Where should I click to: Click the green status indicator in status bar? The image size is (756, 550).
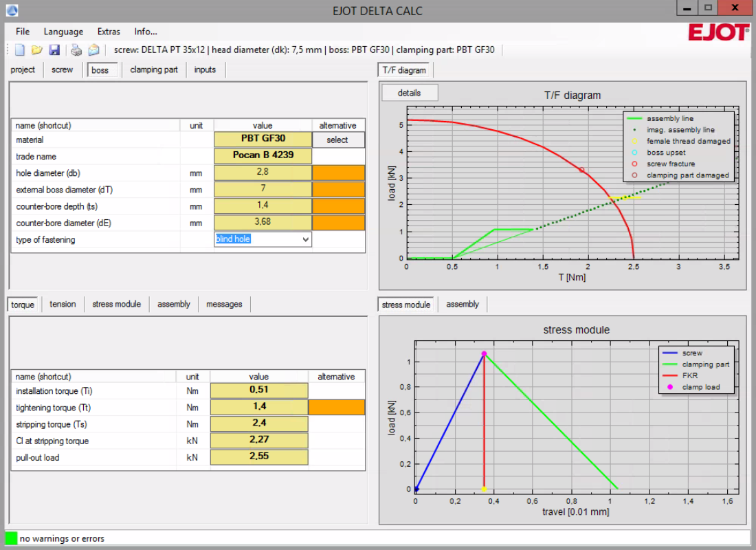(x=11, y=538)
